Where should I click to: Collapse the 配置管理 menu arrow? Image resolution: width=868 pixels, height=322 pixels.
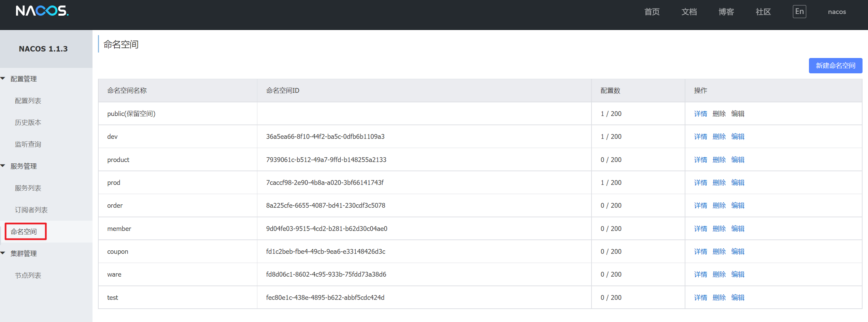tap(3, 78)
